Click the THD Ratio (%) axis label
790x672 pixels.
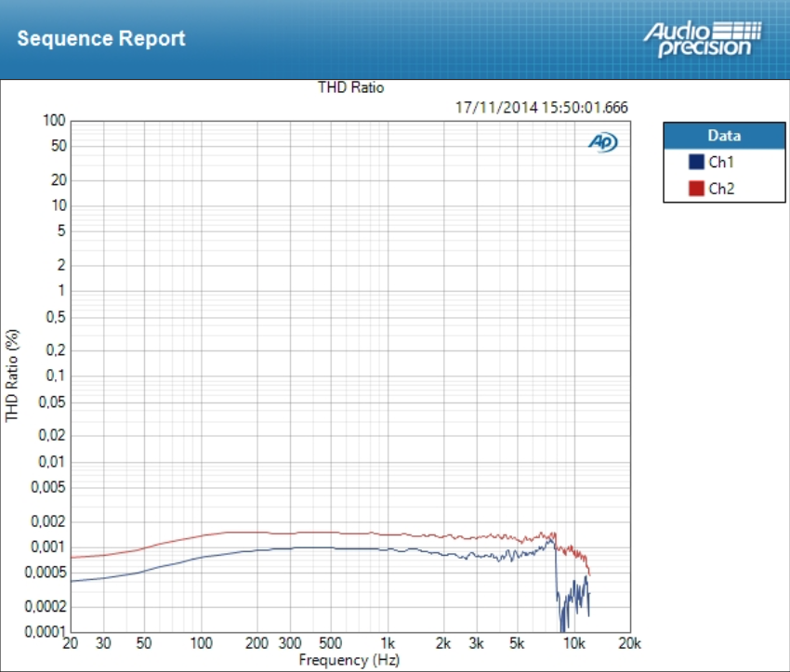click(11, 376)
